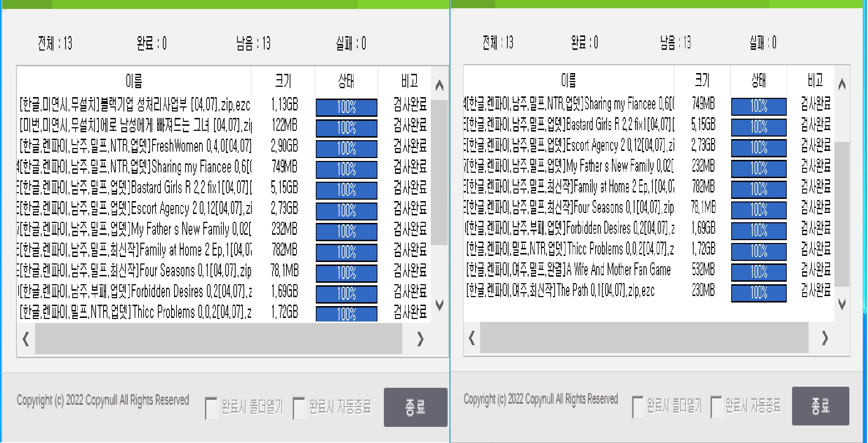The height and width of the screenshot is (443, 868).
Task: Click the vertical scrollbar thumb in right list
Action: (842, 214)
